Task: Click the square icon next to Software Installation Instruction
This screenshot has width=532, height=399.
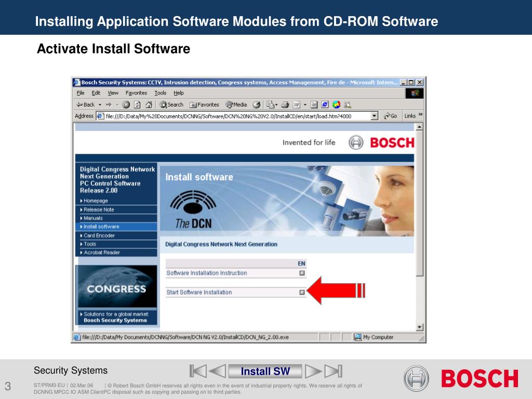Action: [x=302, y=273]
